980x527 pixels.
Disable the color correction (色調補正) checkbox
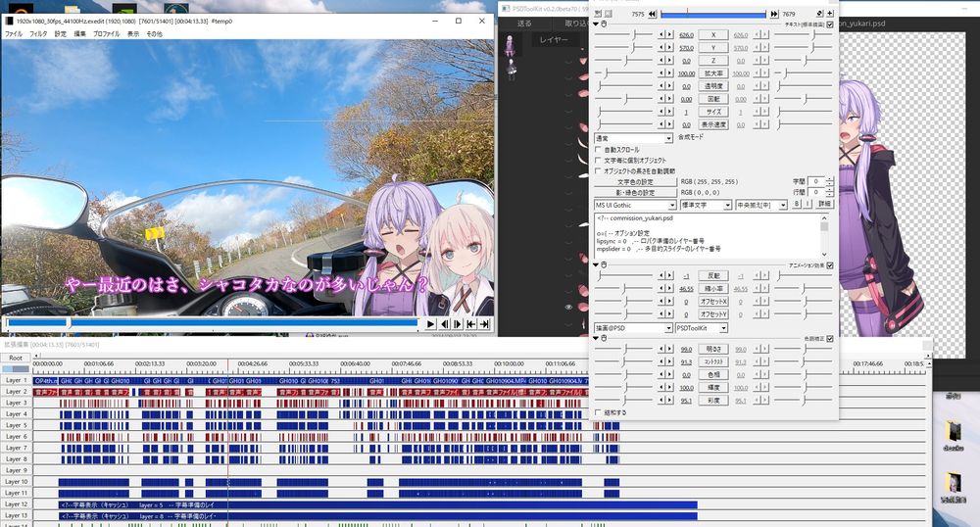(x=830, y=338)
